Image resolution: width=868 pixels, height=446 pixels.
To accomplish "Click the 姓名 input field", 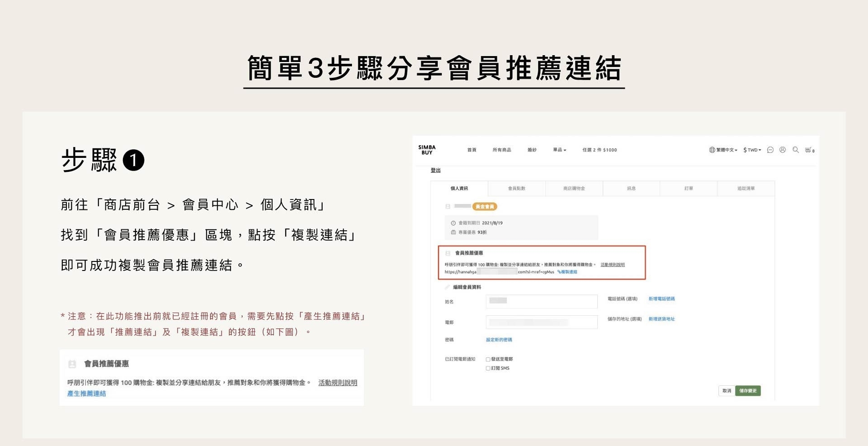I will click(x=542, y=301).
